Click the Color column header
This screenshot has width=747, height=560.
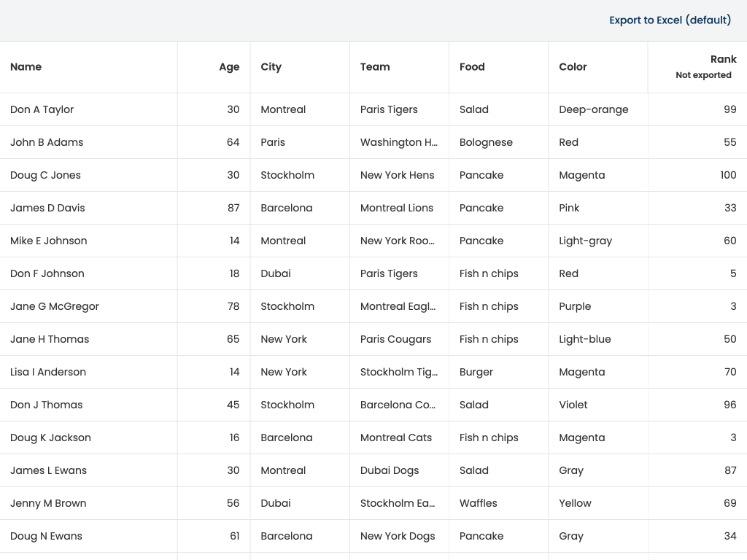[x=573, y=67]
